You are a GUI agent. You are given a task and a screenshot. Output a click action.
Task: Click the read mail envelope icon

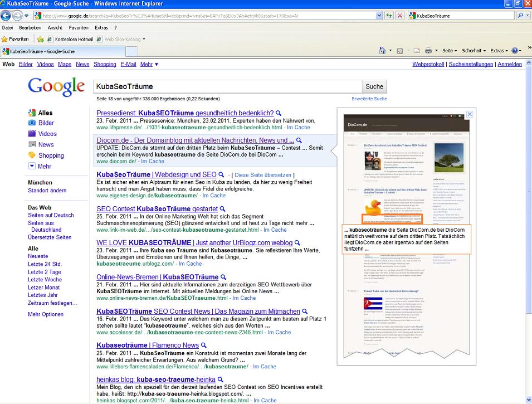click(416, 51)
